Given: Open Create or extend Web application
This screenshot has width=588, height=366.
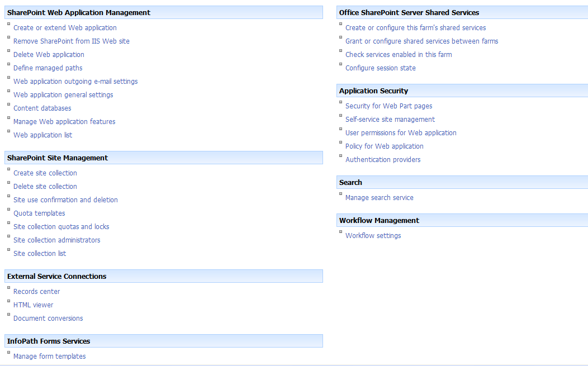Looking at the screenshot, I should pos(65,28).
